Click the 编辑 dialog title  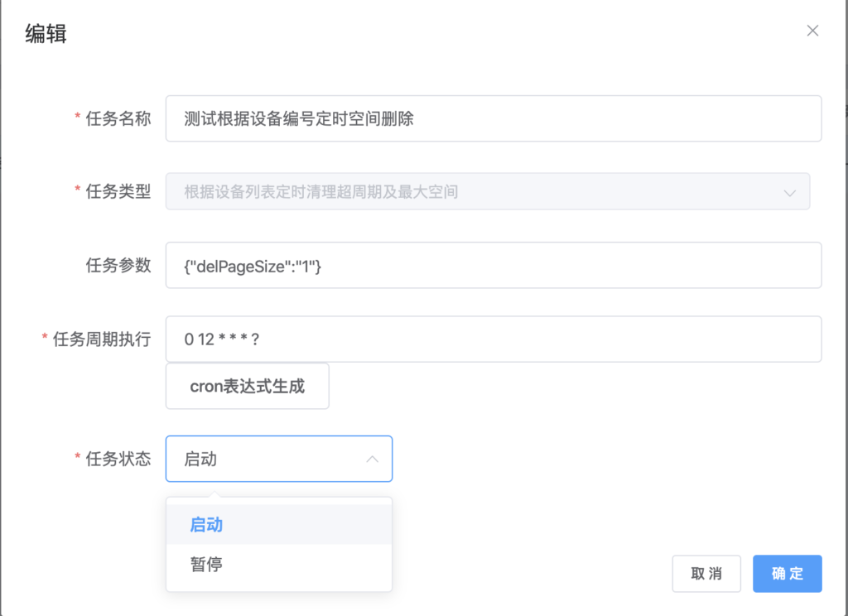tap(46, 33)
